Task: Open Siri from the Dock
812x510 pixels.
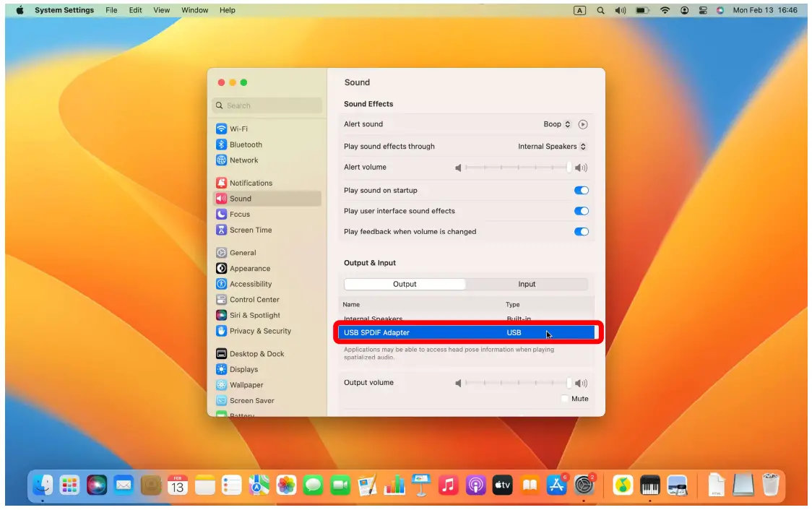Action: 96,485
